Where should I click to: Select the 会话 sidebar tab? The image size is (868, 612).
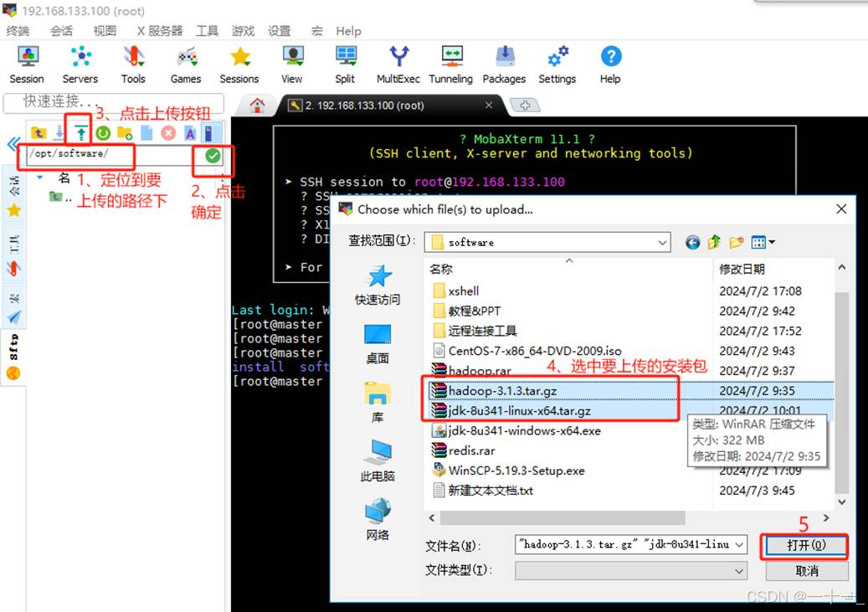[13, 194]
